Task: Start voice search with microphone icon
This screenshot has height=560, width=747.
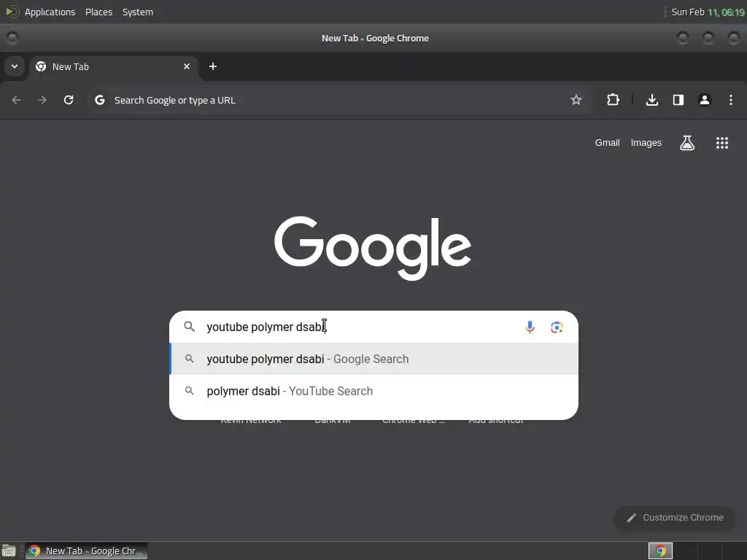Action: tap(530, 327)
